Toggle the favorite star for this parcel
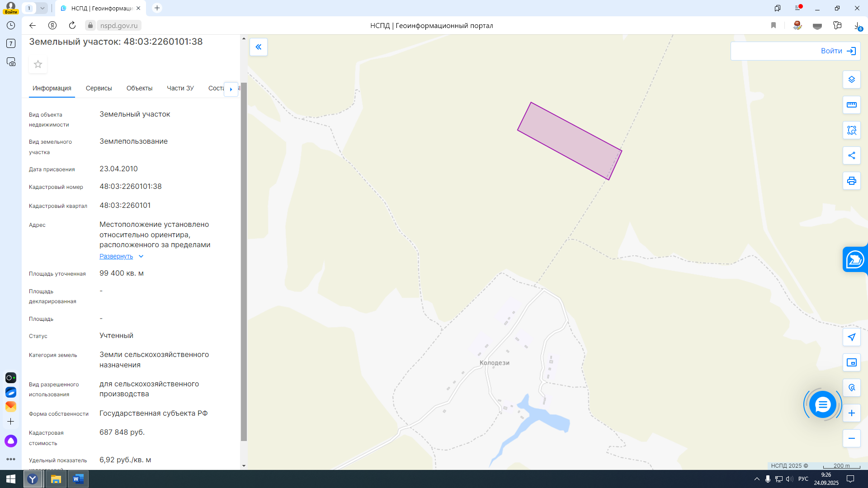Image resolution: width=868 pixels, height=488 pixels. coord(38,64)
